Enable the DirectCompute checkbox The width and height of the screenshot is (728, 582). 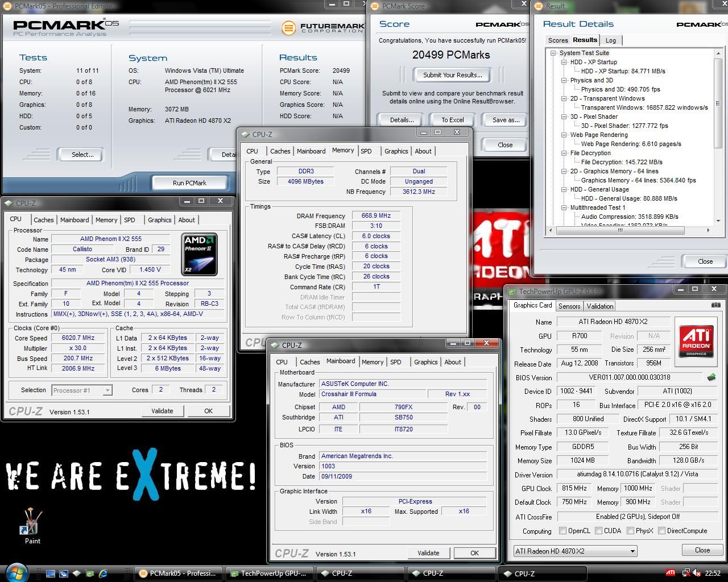pyautogui.click(x=661, y=531)
